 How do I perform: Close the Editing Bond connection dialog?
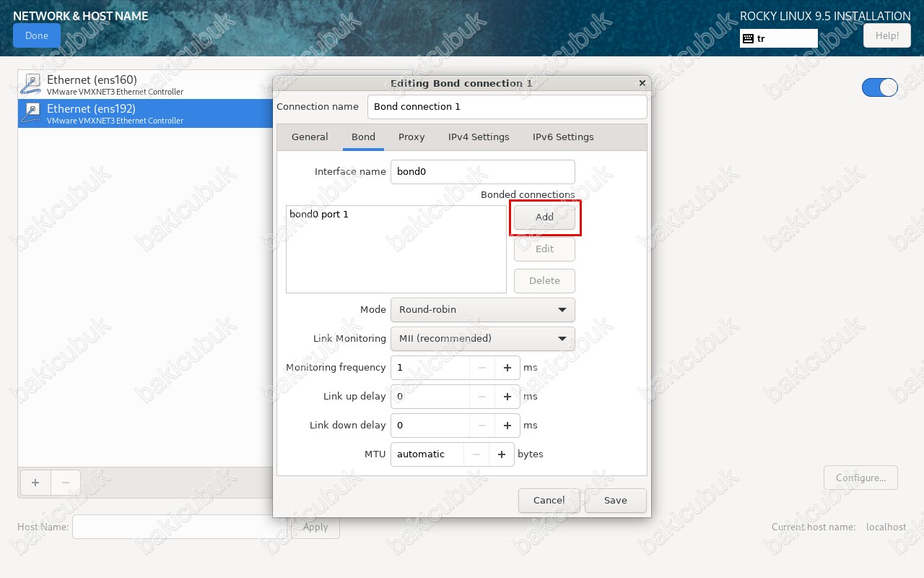[x=642, y=83]
